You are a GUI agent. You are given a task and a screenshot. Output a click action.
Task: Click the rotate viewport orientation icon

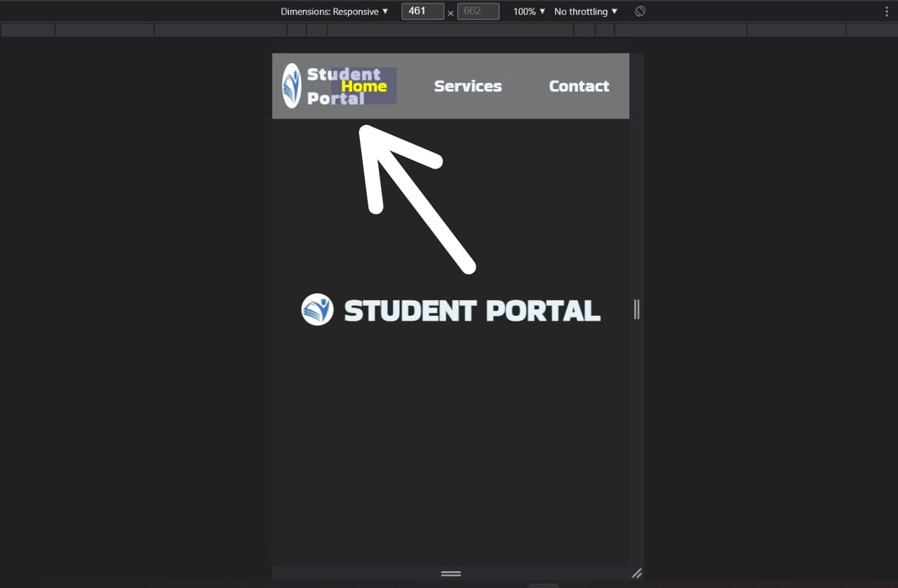click(639, 11)
